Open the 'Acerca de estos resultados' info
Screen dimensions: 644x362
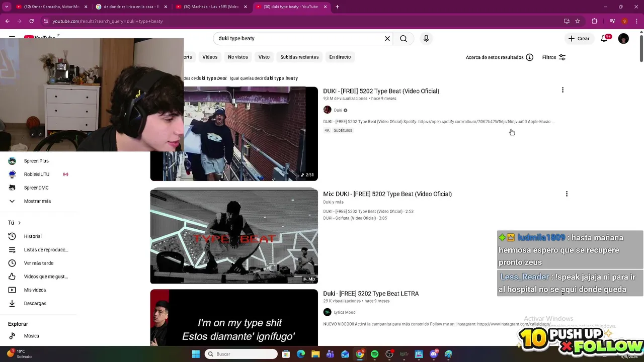pos(499,57)
